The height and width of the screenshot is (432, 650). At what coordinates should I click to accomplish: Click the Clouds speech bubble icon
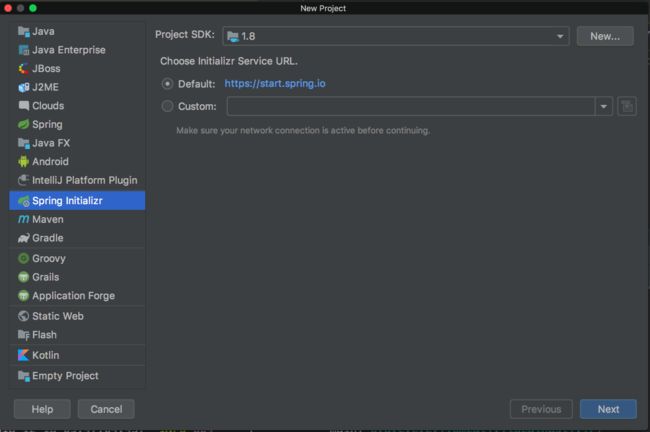pyautogui.click(x=24, y=106)
